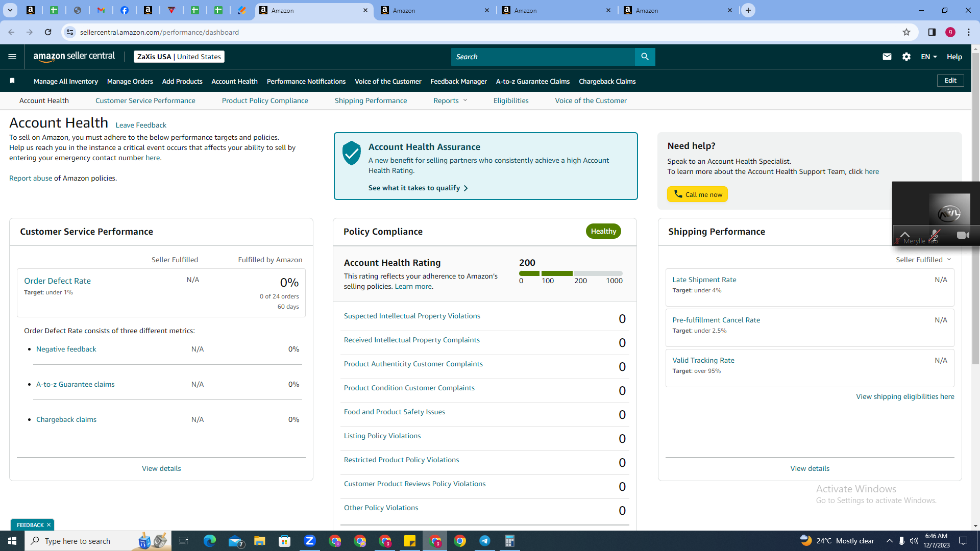Click the browser back arrow
This screenshot has height=551, width=980.
(11, 32)
